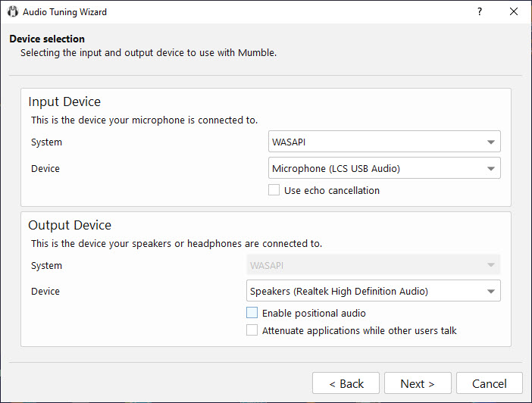Screen dimensions: 532x403
Task: Click the Audio Tuning Wizard title text
Action: [65, 12]
